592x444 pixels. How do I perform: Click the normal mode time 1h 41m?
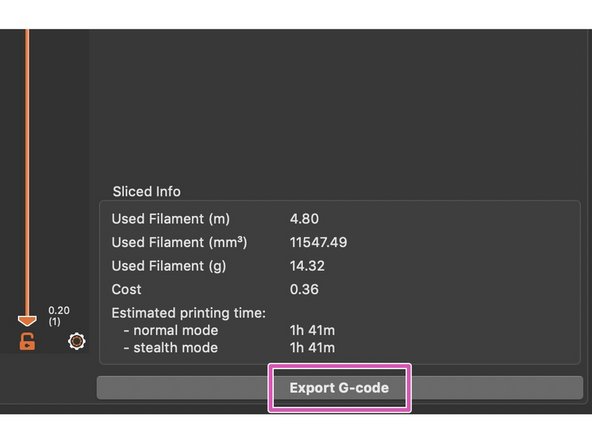312,330
